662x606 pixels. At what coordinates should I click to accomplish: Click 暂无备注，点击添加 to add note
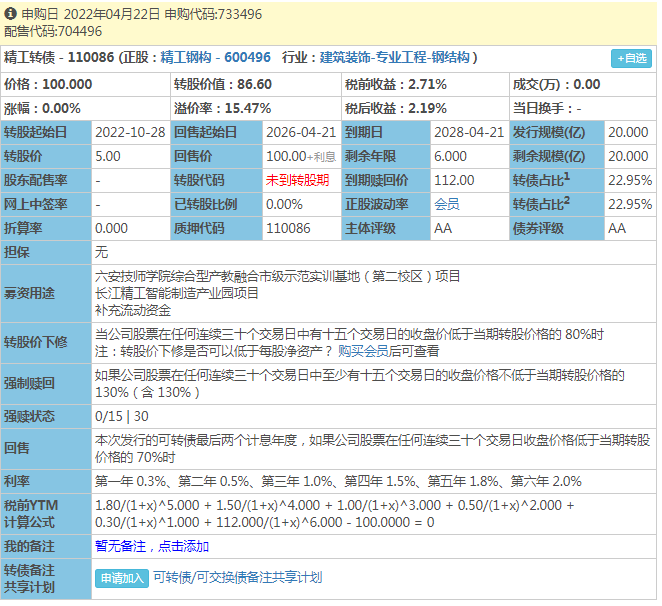152,546
